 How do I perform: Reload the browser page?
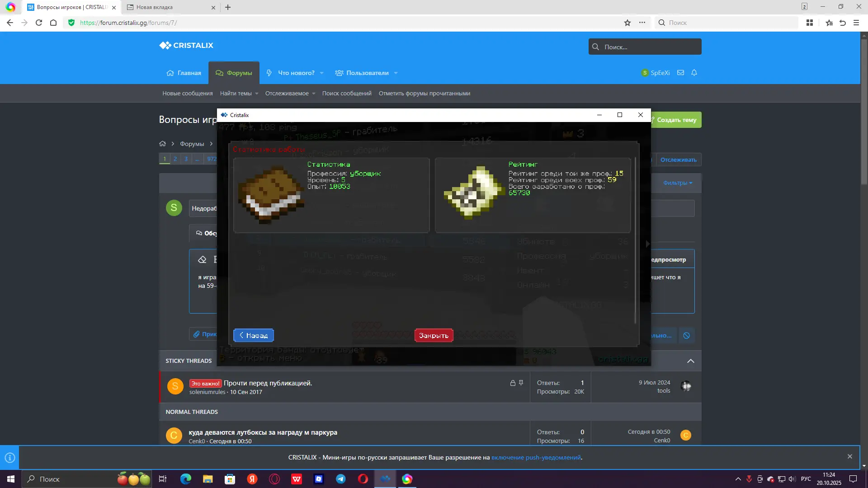[39, 23]
